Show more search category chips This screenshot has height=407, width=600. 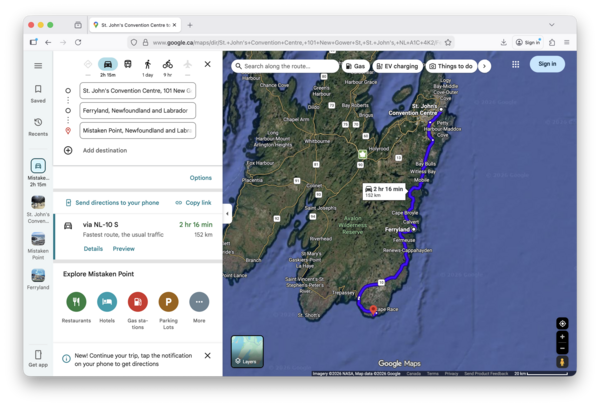(x=484, y=66)
